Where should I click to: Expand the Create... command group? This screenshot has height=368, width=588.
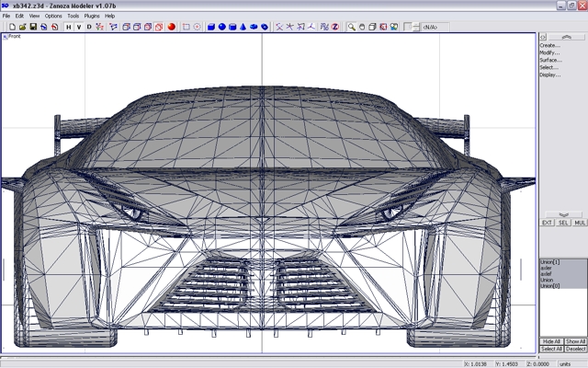point(549,45)
